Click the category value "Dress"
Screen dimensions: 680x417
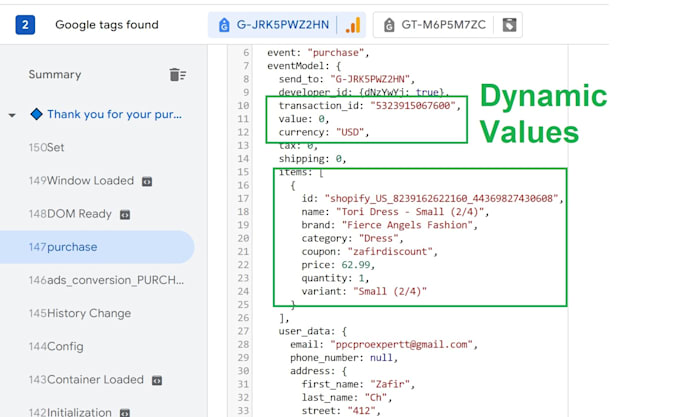378,238
